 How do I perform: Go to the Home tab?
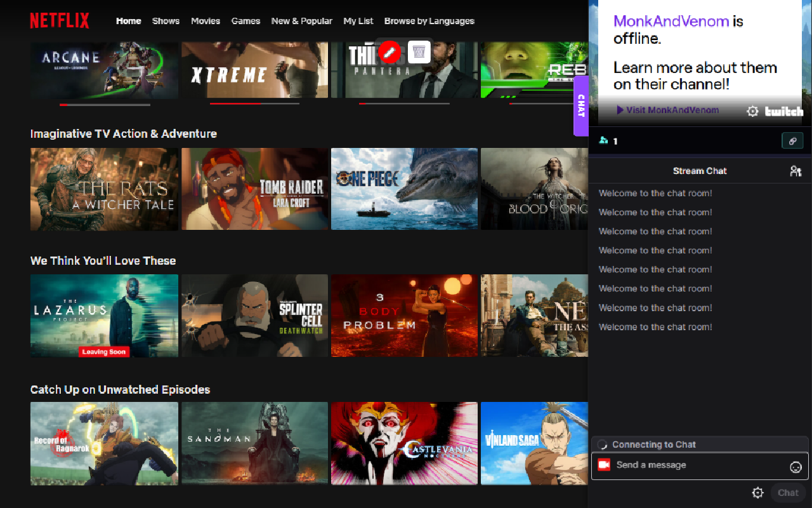(x=129, y=21)
